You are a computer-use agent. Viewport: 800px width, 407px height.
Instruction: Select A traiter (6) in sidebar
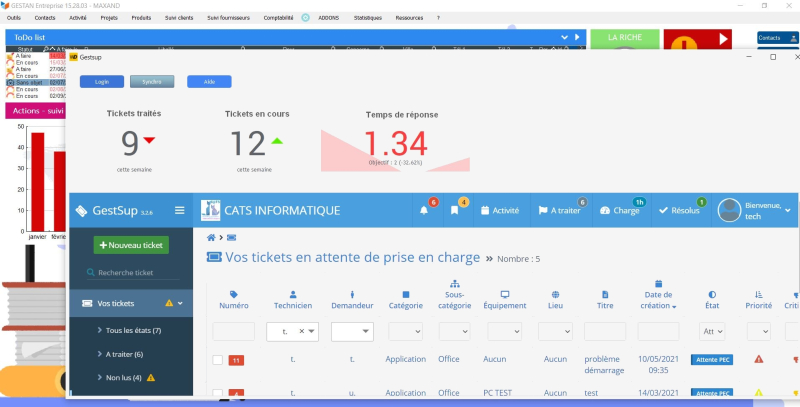pos(124,354)
